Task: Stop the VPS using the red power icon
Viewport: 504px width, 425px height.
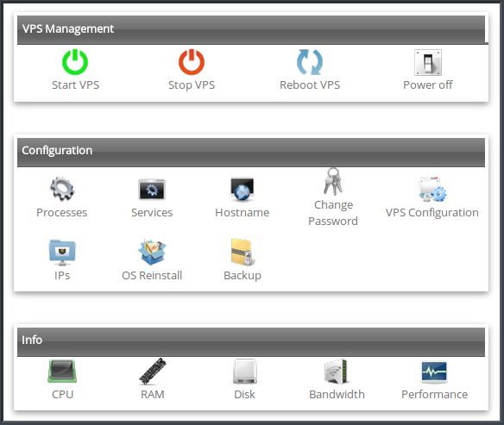Action: (192, 62)
